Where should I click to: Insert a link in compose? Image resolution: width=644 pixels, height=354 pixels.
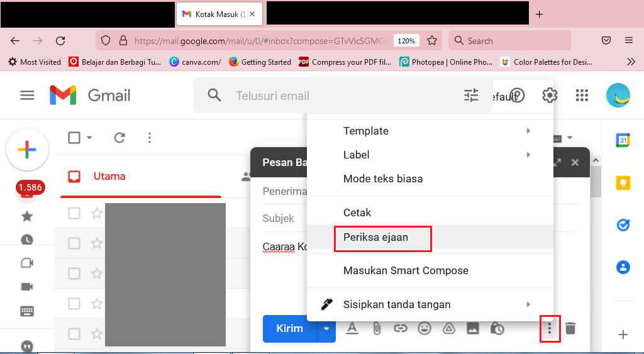(x=401, y=329)
